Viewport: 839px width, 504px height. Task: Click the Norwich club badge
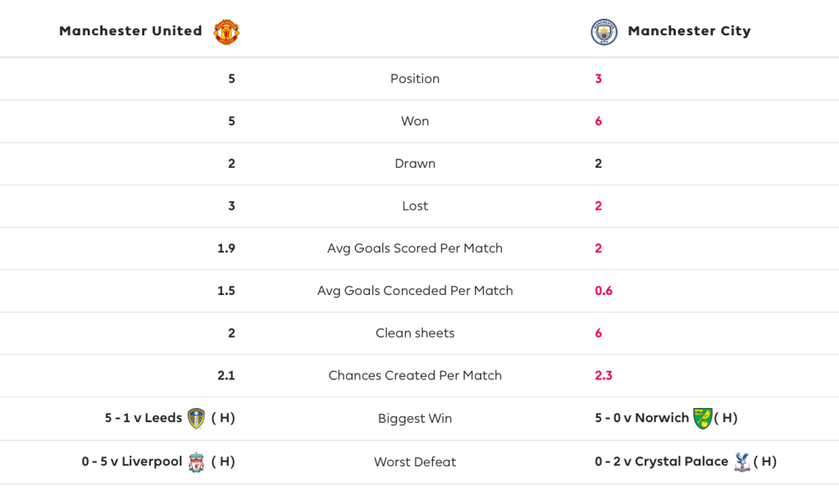(702, 418)
